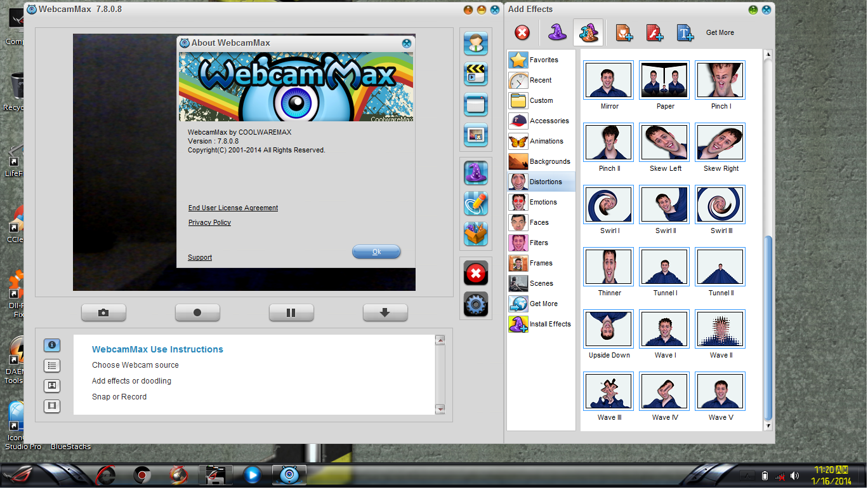Click the add Flash effect icon

coord(654,32)
